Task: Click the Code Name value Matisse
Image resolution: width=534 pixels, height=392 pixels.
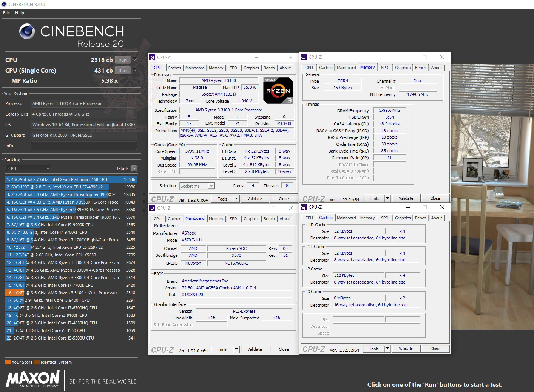Action: click(200, 87)
